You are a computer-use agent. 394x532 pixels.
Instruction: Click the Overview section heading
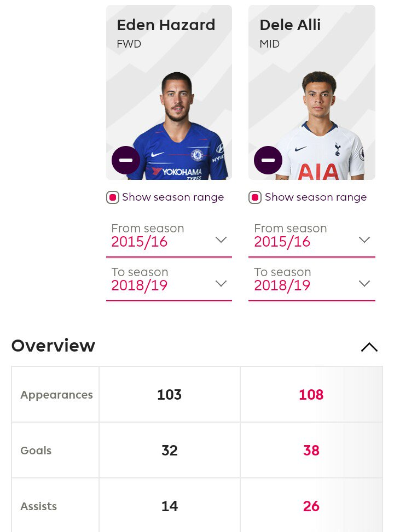[x=53, y=346]
